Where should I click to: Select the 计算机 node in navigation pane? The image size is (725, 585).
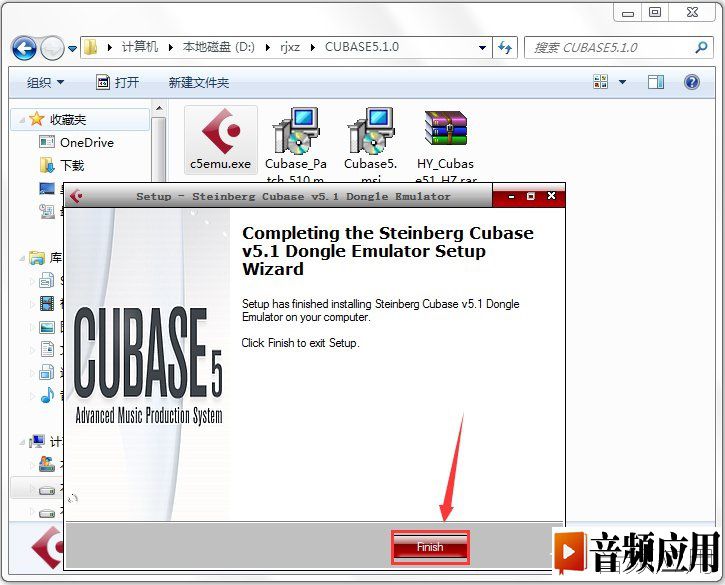click(x=45, y=442)
